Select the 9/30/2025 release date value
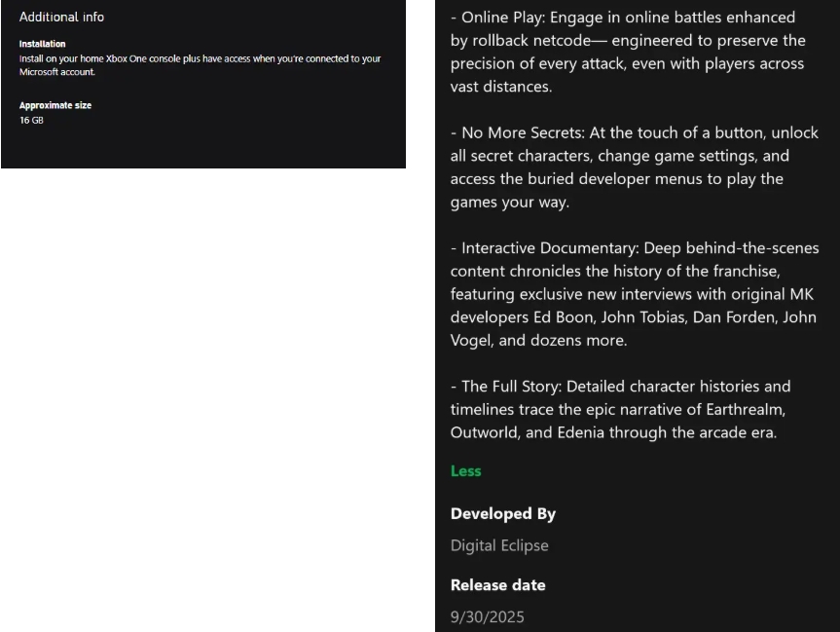Image resolution: width=840 pixels, height=632 pixels. tap(487, 617)
